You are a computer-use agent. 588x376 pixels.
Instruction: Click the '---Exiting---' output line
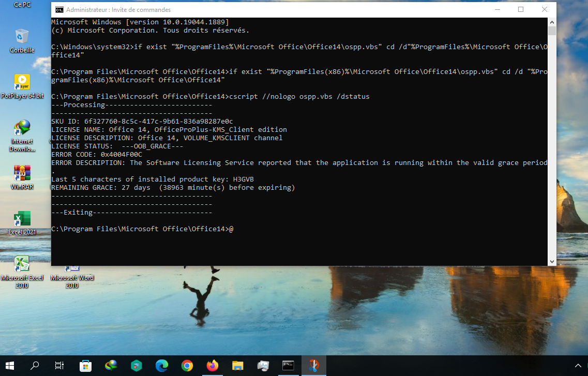point(132,212)
